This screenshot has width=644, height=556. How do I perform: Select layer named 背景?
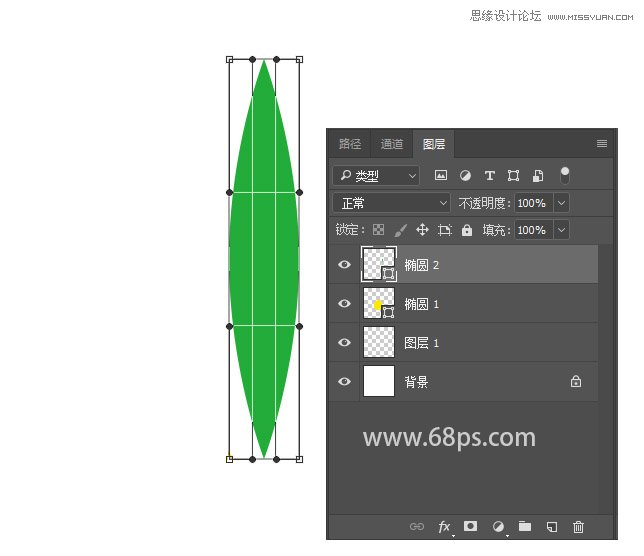point(416,382)
